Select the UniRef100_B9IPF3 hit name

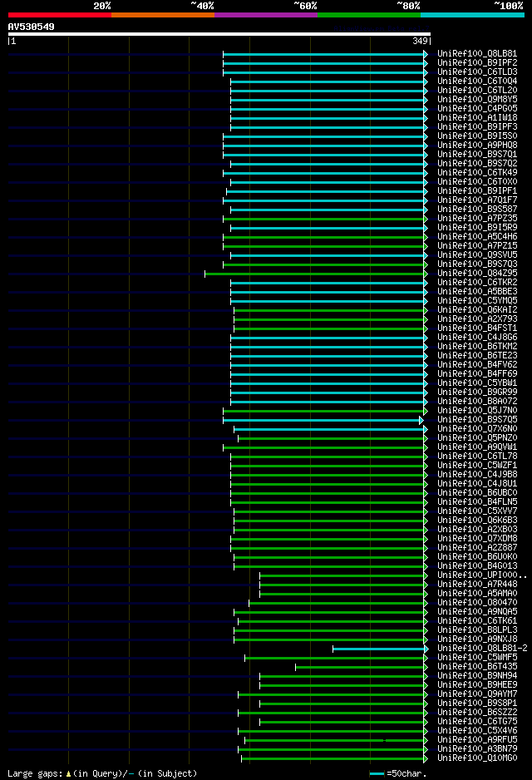[477, 126]
